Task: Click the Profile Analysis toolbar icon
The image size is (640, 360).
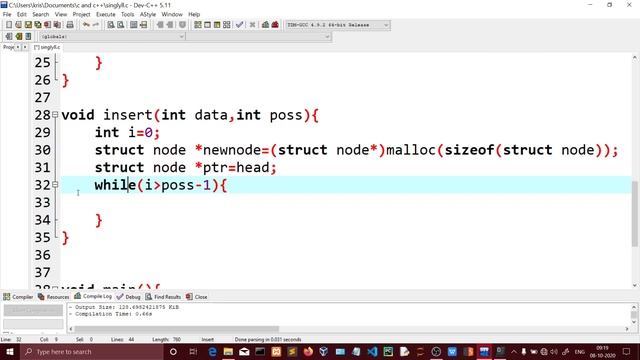Action: [x=265, y=25]
